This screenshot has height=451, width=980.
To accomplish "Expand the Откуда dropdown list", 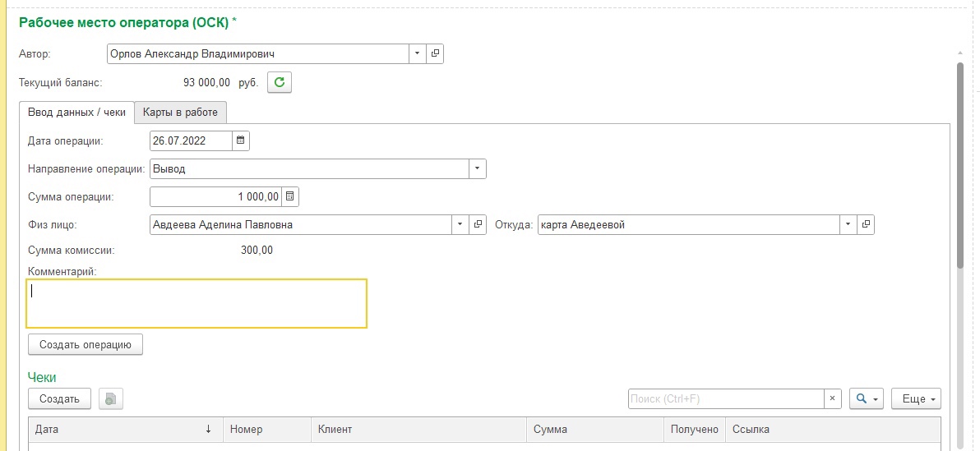I will point(848,224).
